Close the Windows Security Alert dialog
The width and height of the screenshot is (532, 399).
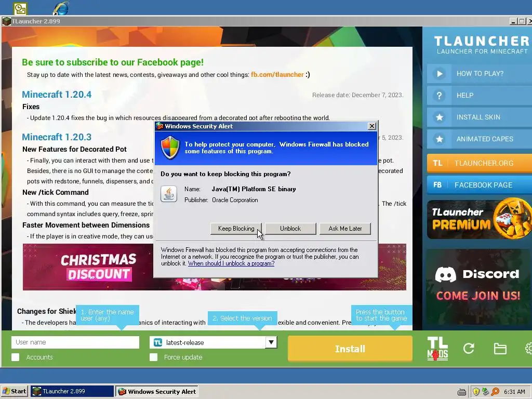click(372, 126)
